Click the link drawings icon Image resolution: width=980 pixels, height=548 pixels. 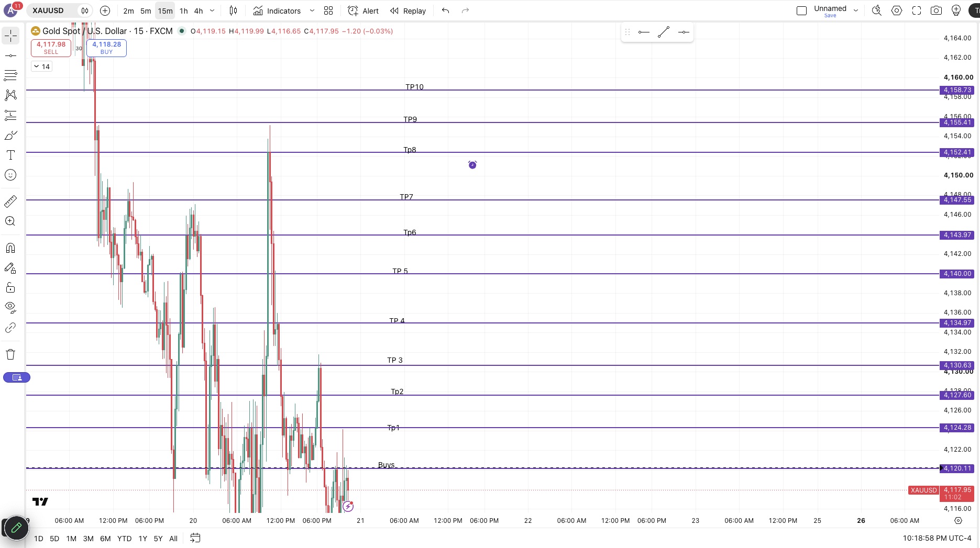10,328
